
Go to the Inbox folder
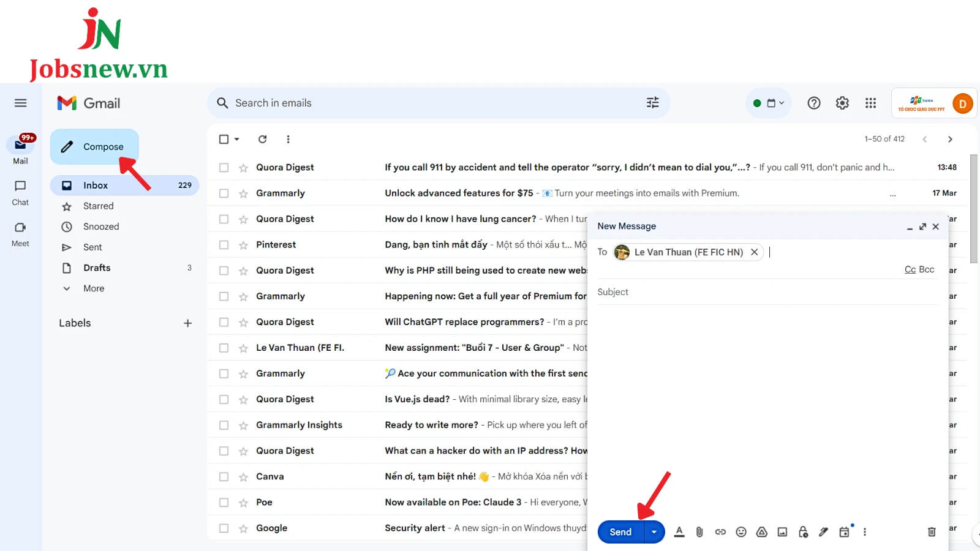pos(124,186)
